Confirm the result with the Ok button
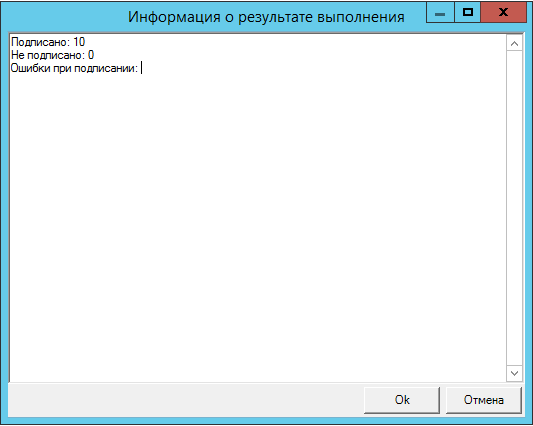The width and height of the screenshot is (533, 426). coord(402,400)
